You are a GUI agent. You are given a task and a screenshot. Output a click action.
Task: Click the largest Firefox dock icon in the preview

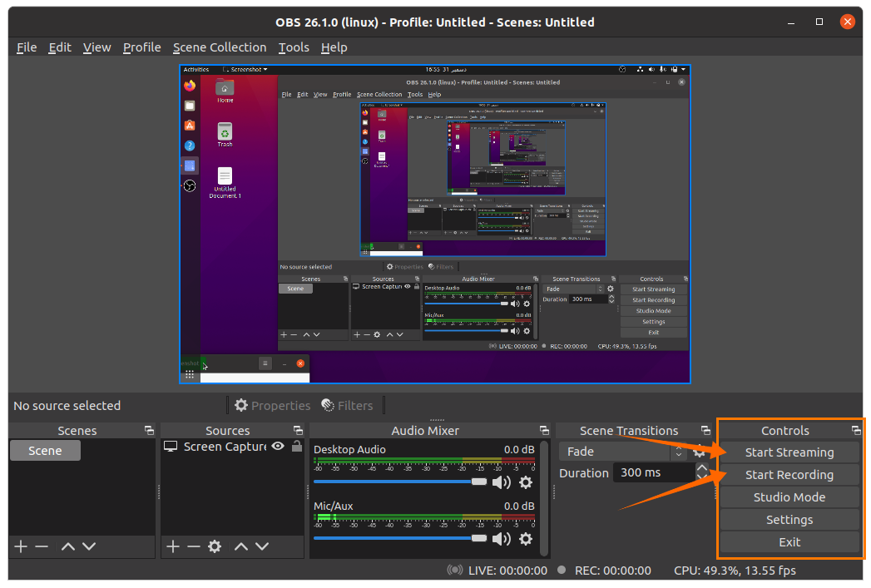coord(190,86)
